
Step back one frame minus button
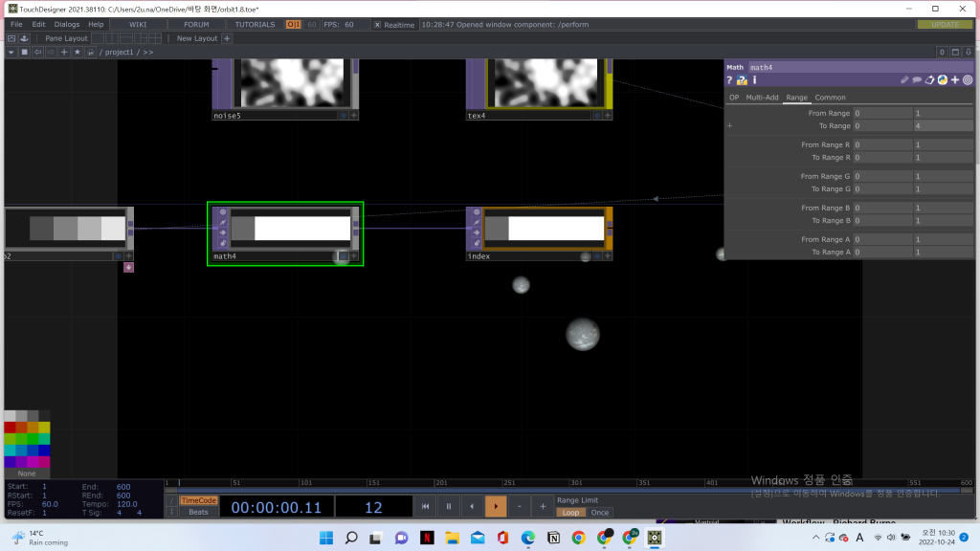520,506
